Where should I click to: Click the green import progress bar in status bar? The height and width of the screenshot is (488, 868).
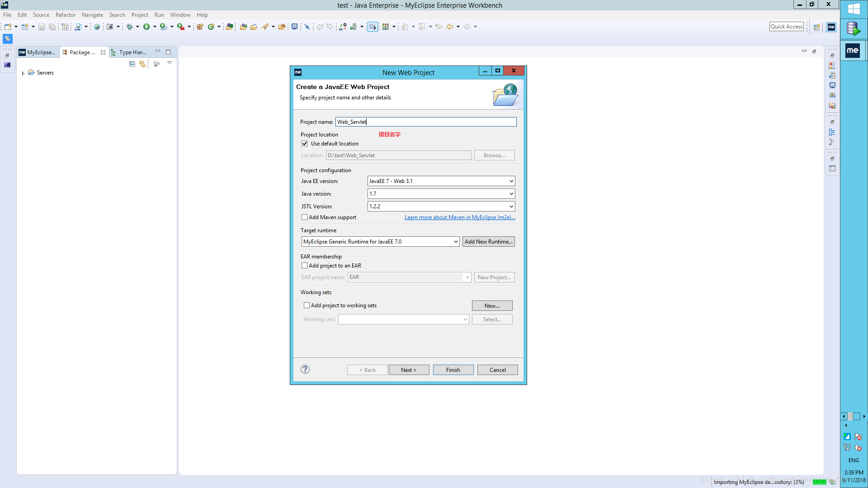[x=819, y=482]
